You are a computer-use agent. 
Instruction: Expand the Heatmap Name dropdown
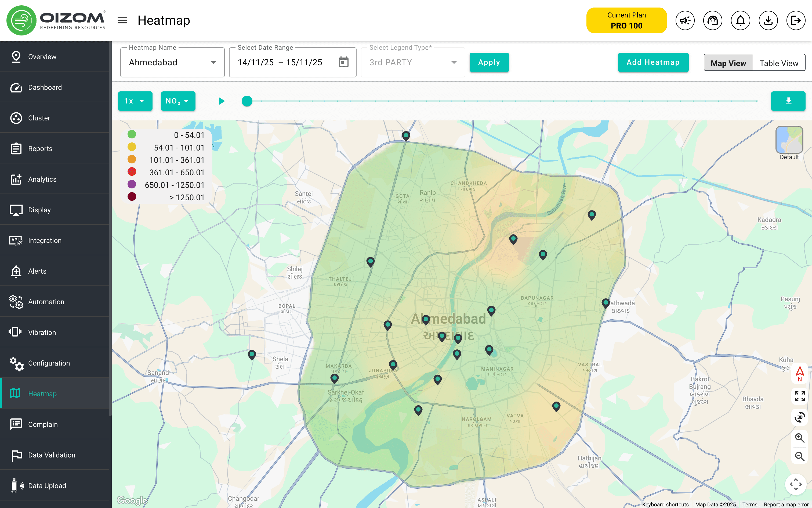172,62
